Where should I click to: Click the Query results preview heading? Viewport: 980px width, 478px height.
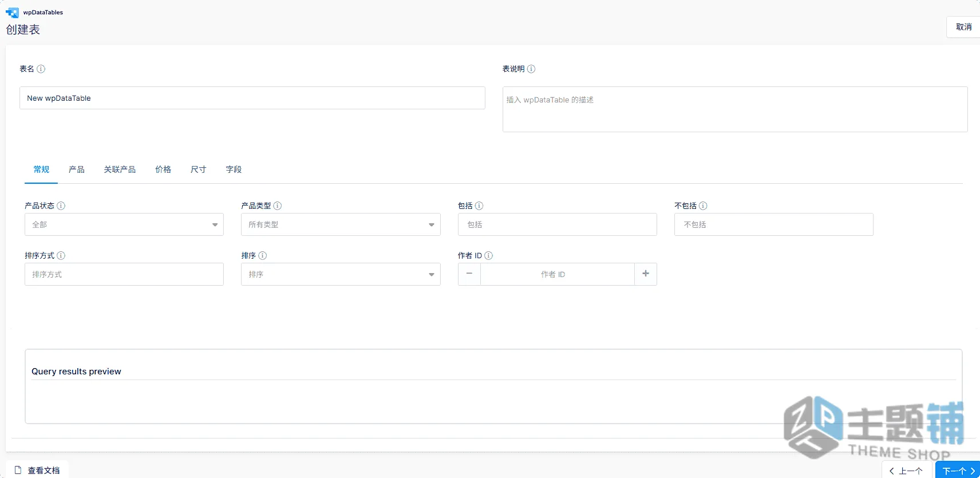[76, 372]
